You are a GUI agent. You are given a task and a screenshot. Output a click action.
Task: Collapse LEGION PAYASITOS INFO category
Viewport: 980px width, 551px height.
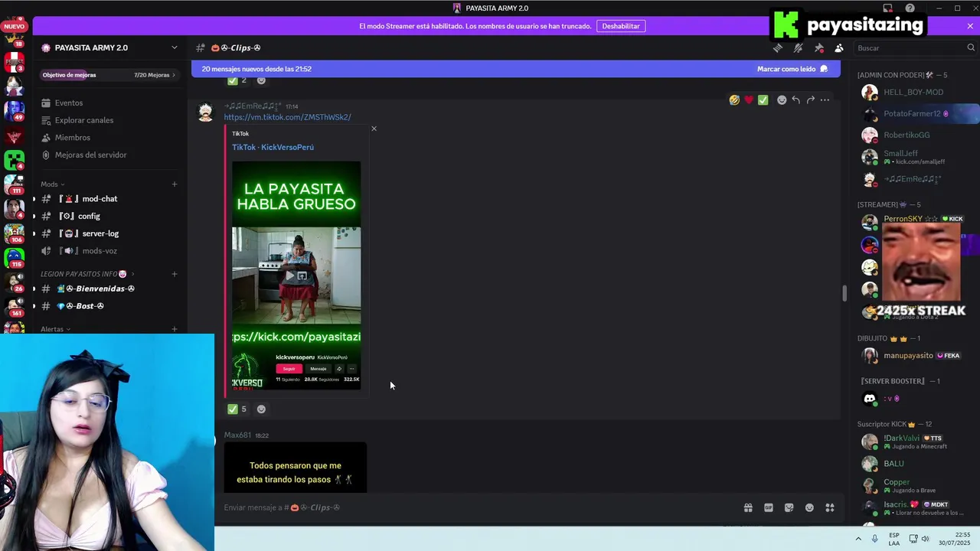point(87,274)
